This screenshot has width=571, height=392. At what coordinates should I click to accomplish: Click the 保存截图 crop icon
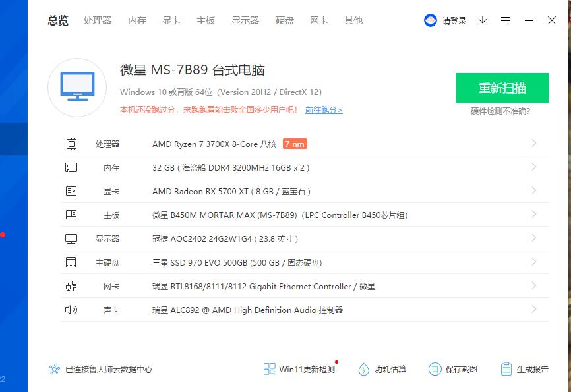[435, 369]
